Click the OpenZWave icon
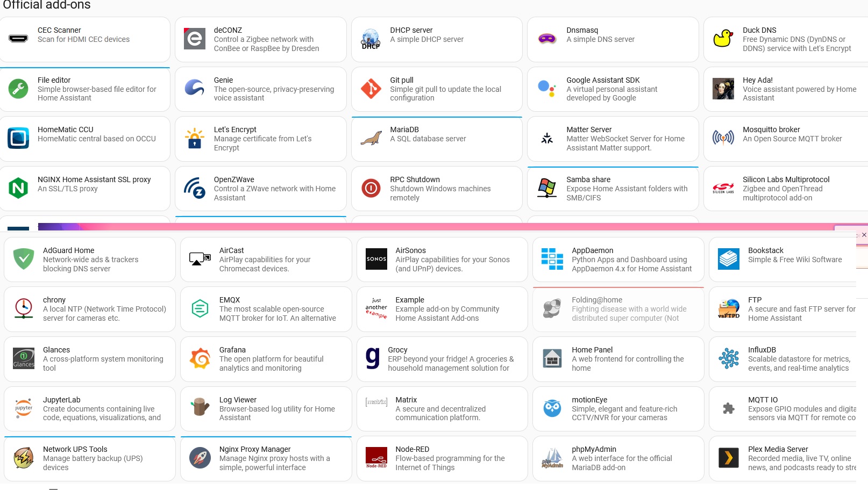868x490 pixels. (x=195, y=188)
